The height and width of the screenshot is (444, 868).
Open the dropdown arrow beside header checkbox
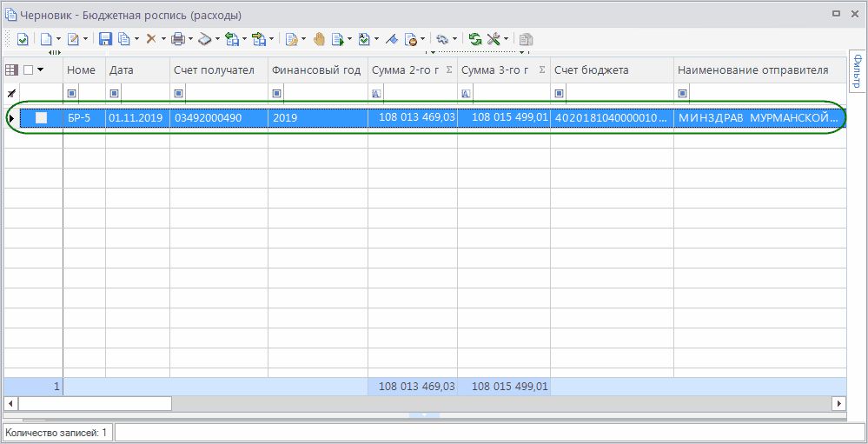pyautogui.click(x=40, y=70)
